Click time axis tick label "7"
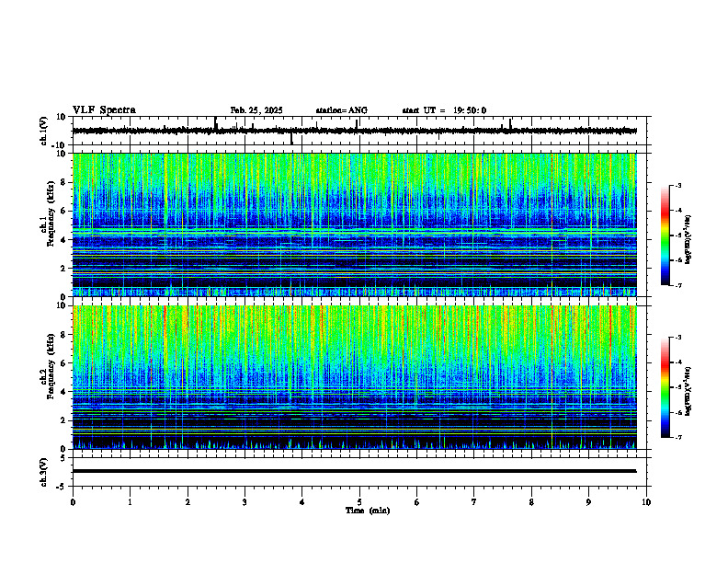Image resolution: width=728 pixels, height=563 pixels. (x=474, y=502)
